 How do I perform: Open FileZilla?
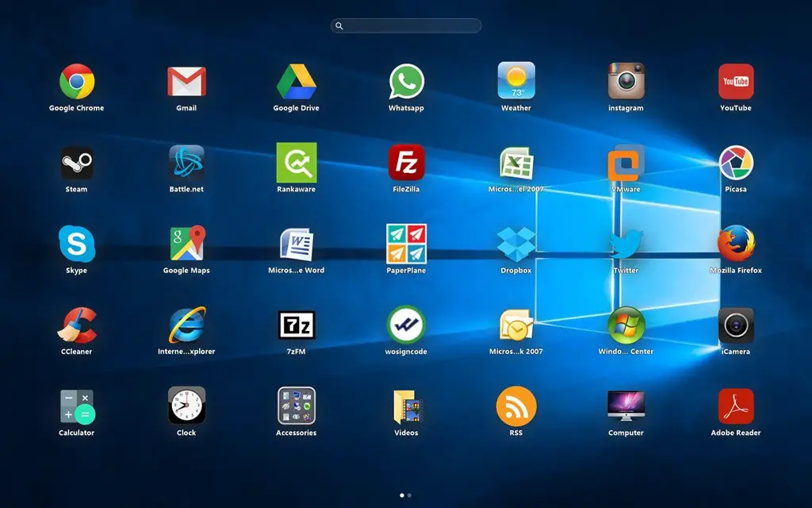(x=407, y=163)
